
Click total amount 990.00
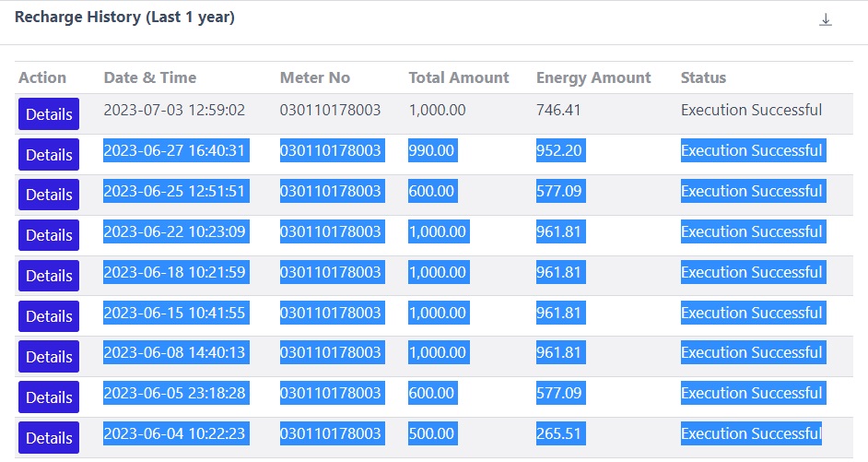pyautogui.click(x=433, y=150)
